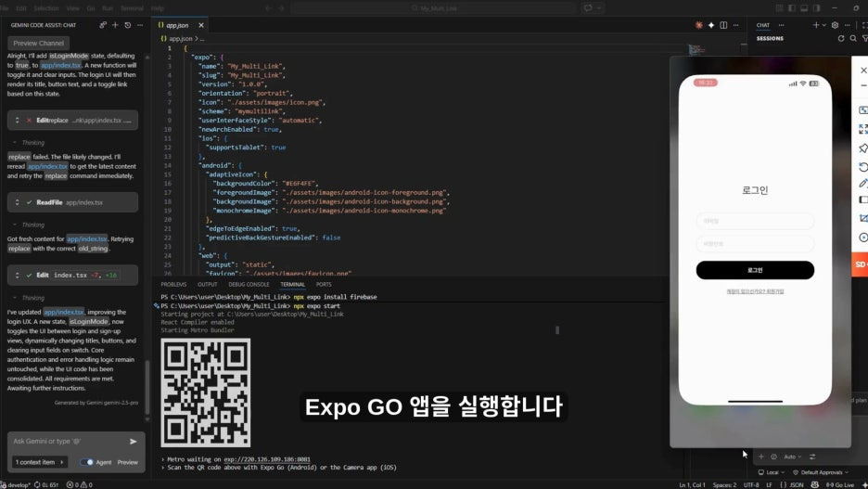Send the Gemini prompt with arrow icon
The image size is (868, 489).
134,442
